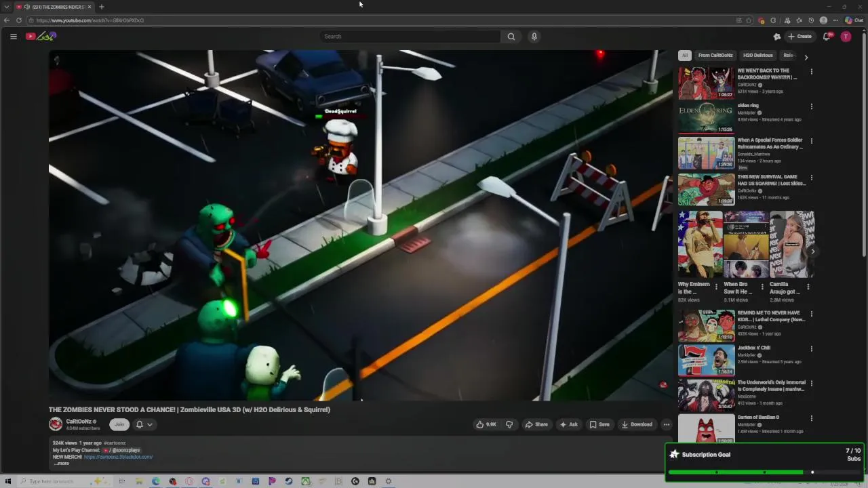
Task: Open options for Garten of BanBan video
Action: 811,418
